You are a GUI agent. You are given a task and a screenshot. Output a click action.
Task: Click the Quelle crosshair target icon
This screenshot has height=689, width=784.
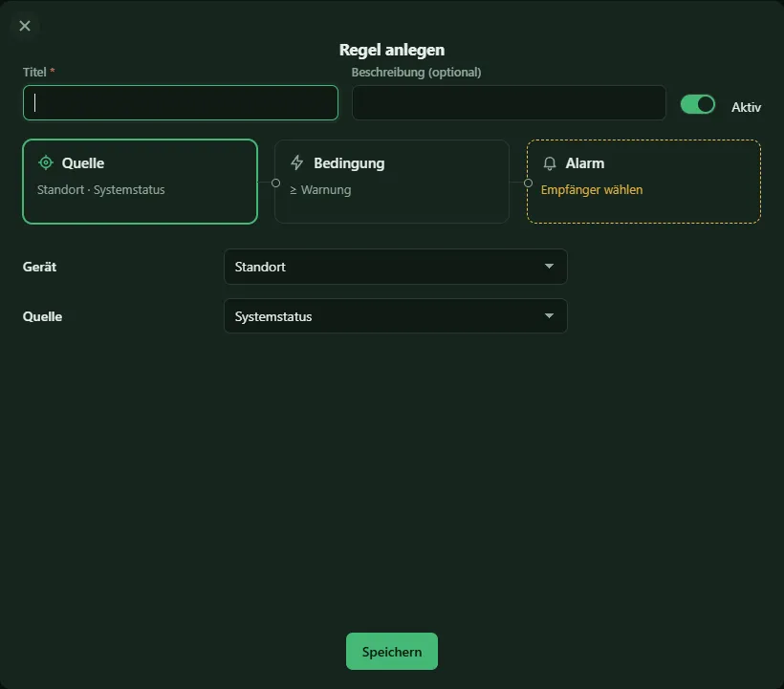tap(46, 162)
